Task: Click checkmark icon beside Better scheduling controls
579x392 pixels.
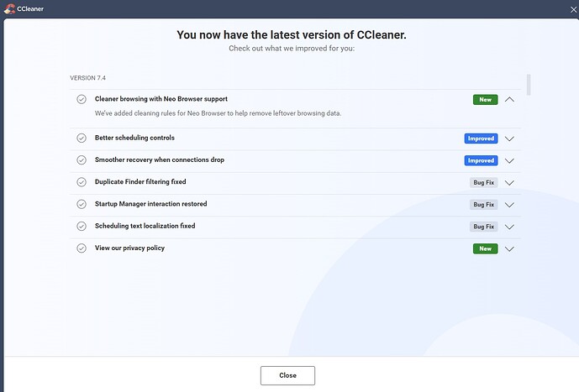Action: click(x=82, y=138)
